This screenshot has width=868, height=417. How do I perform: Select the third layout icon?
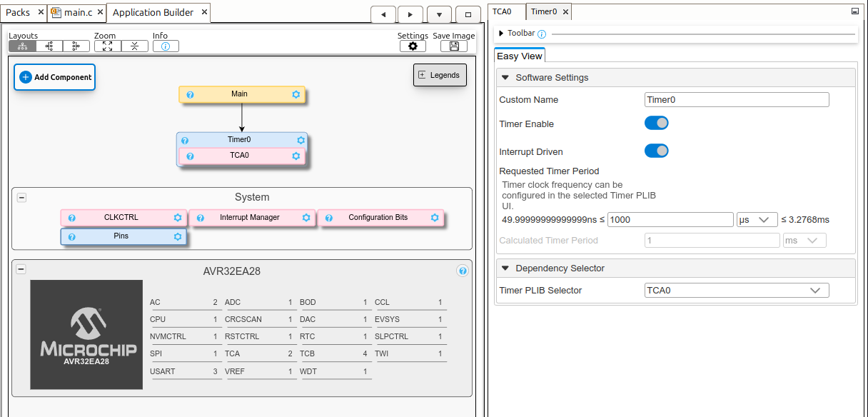(x=76, y=46)
